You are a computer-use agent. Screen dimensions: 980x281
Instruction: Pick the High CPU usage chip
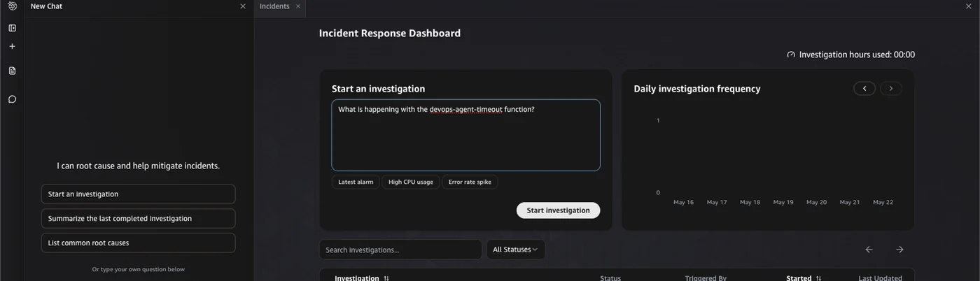(411, 182)
